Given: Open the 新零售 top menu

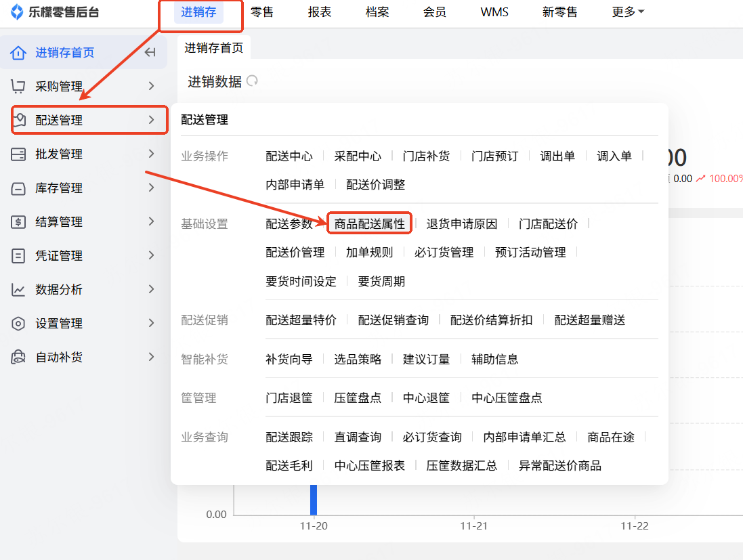Looking at the screenshot, I should (559, 12).
